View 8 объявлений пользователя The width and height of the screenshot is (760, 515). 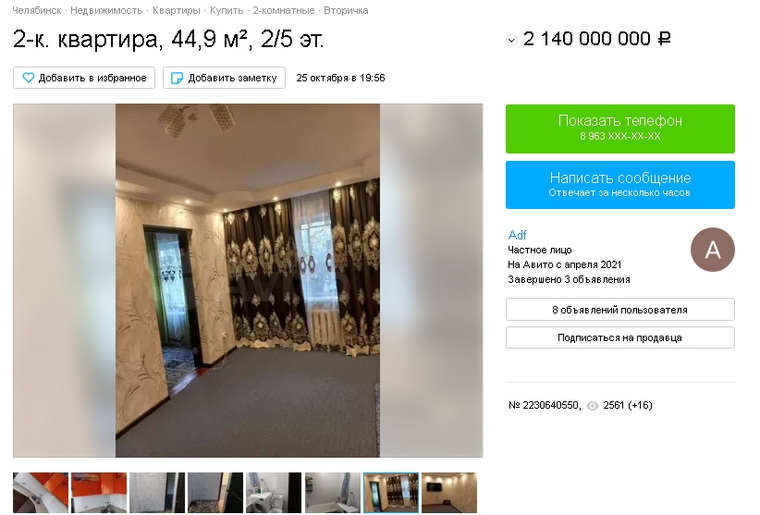620,310
